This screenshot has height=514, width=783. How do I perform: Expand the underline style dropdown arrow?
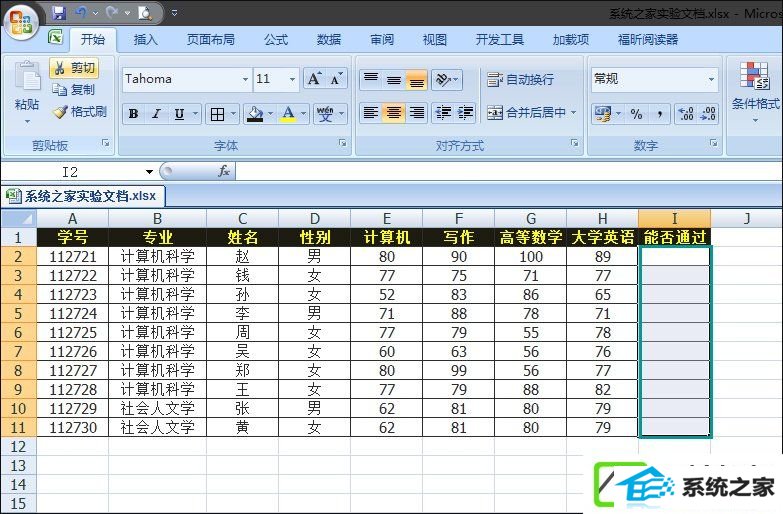[196, 114]
